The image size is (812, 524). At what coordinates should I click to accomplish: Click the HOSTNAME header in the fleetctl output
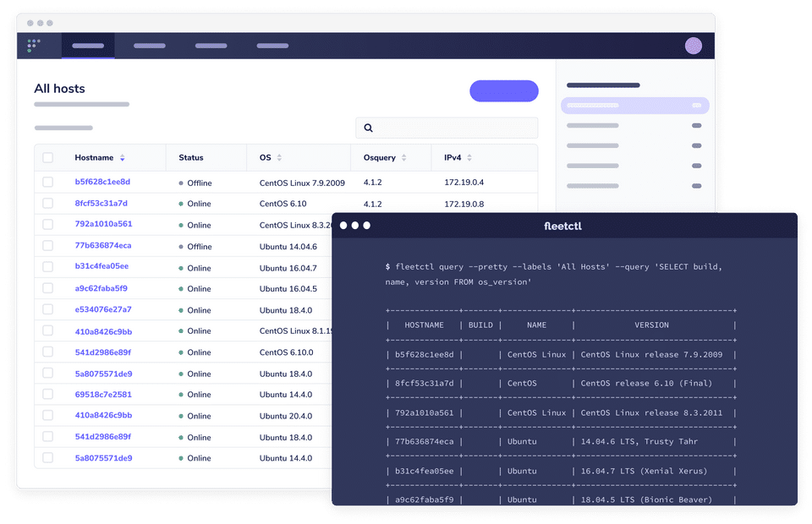[x=424, y=325]
